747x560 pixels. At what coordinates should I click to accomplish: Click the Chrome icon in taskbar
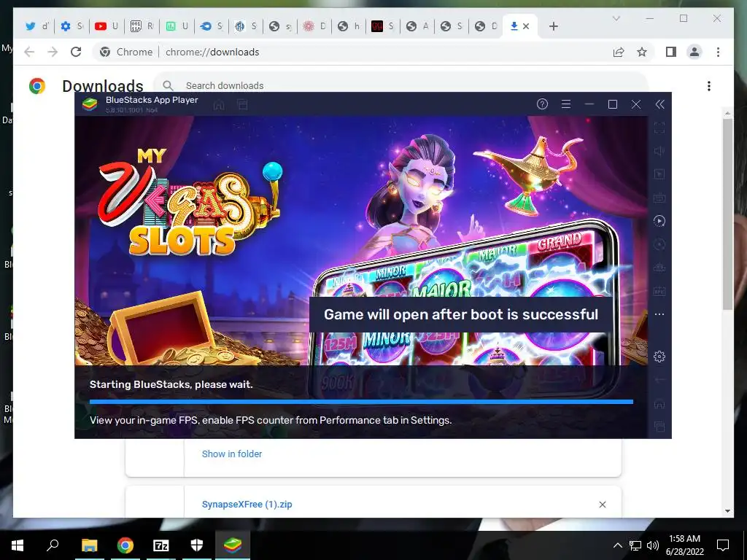(x=125, y=545)
